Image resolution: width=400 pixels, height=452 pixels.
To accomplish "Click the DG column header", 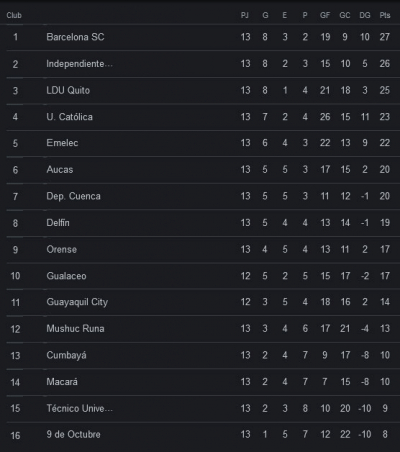I will tap(365, 15).
